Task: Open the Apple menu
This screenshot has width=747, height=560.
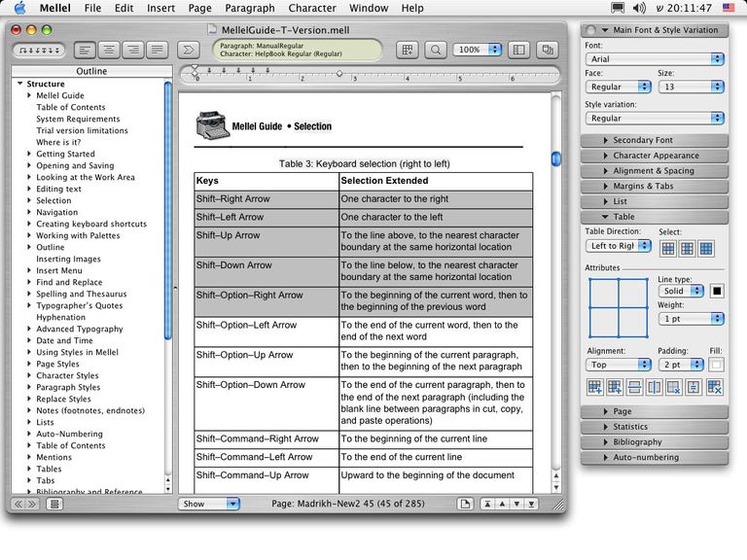Action: tap(19, 8)
